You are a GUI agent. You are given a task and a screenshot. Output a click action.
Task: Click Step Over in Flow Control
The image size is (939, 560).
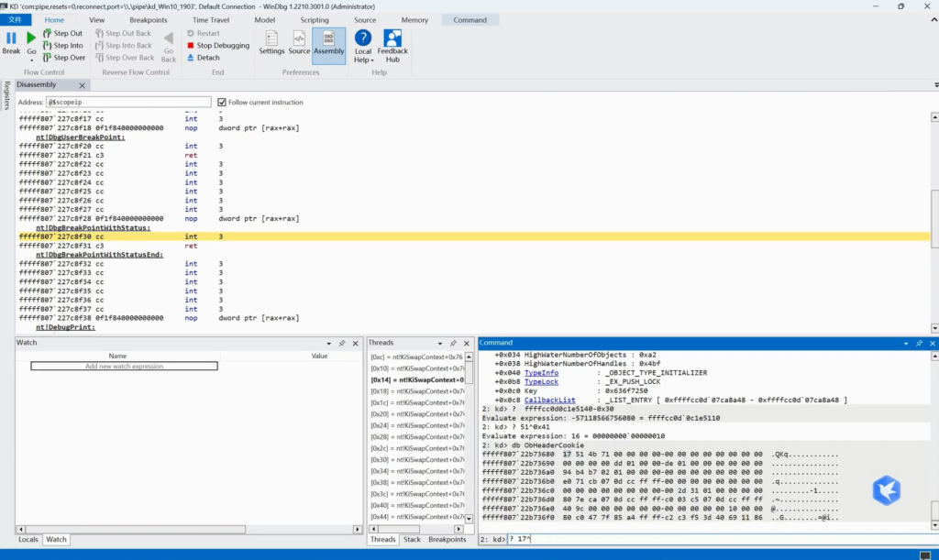pos(63,58)
